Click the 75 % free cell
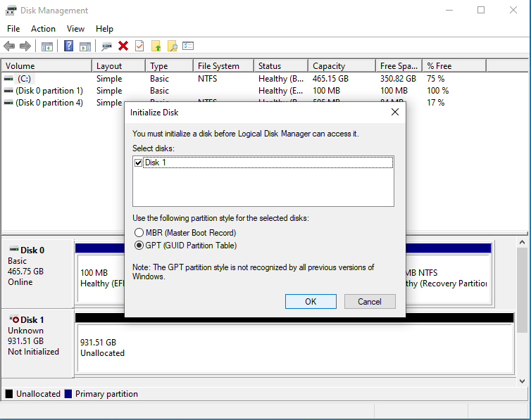Screen dimensions: 531x420 (435, 79)
